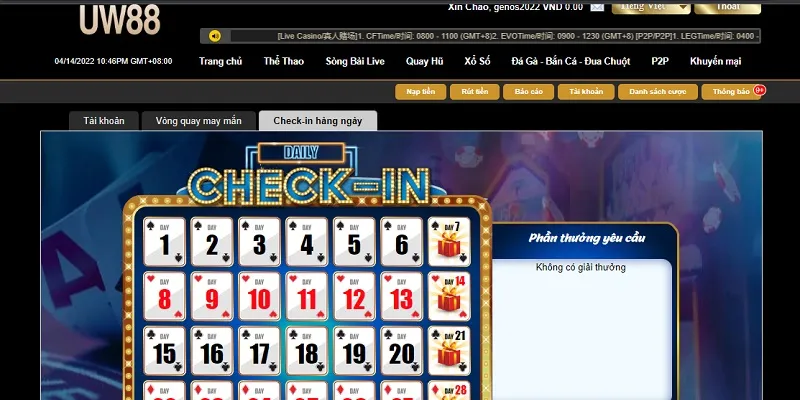
Task: Click the Nạp tiền button
Action: (420, 92)
